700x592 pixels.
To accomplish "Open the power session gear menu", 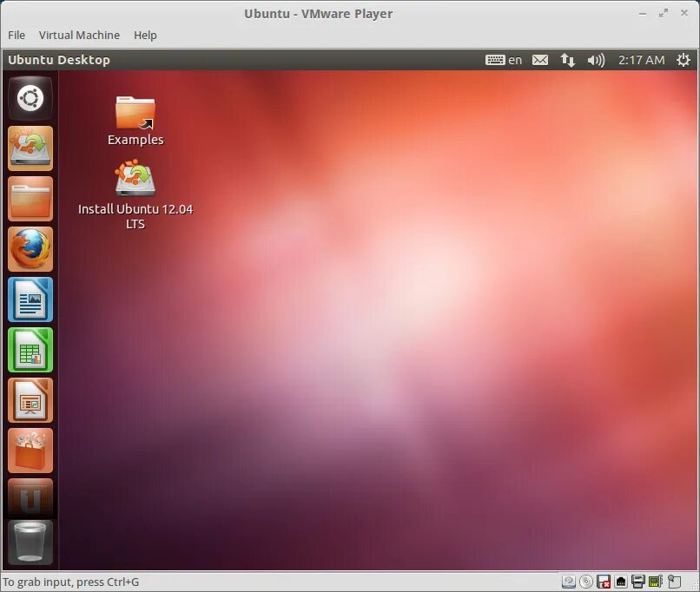I will 683,60.
